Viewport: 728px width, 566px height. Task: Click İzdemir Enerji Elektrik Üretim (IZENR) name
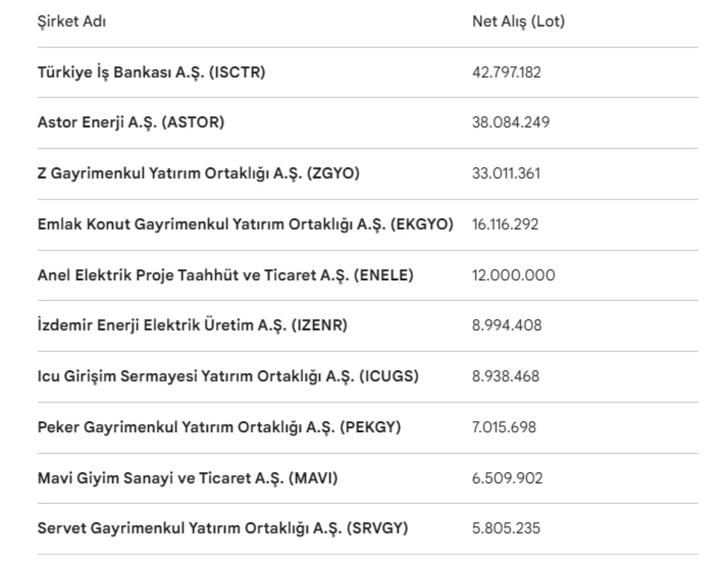point(192,325)
